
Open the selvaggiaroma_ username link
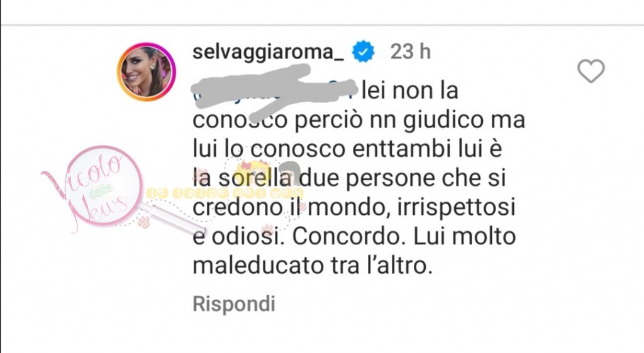point(268,52)
